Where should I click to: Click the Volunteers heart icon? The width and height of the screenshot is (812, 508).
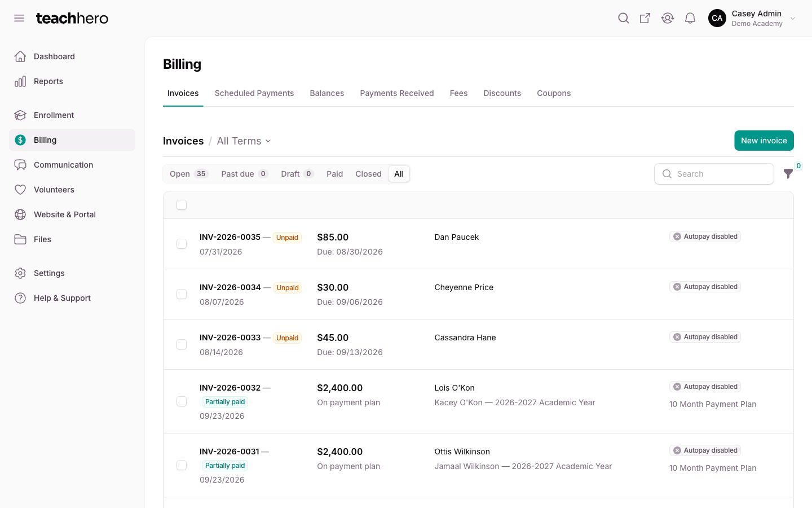pos(20,190)
